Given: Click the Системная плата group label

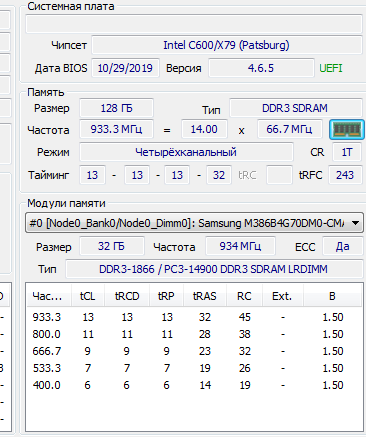Looking at the screenshot, I should (x=71, y=6).
